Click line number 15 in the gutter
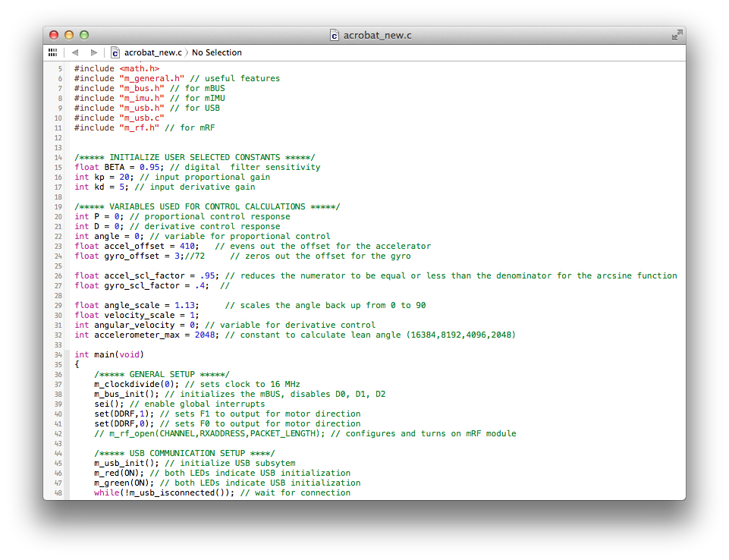729x560 pixels. (58, 168)
